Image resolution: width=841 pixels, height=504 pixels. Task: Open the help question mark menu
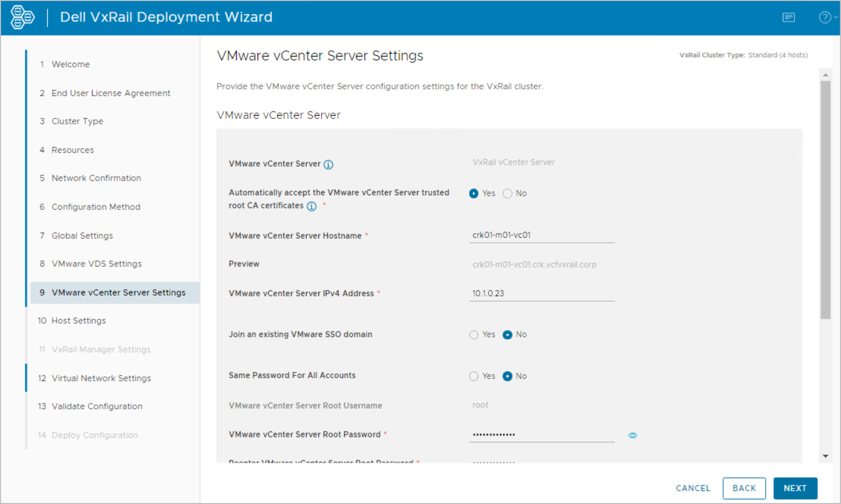[x=825, y=18]
